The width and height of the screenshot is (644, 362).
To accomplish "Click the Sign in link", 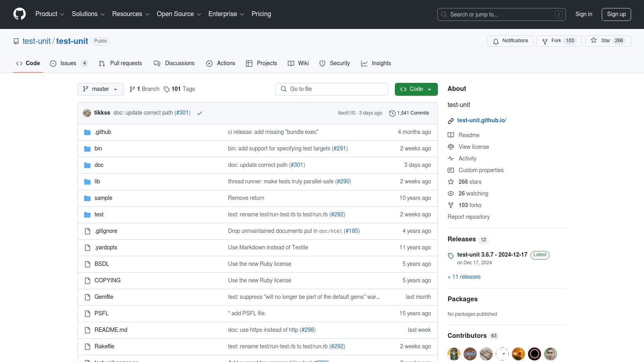I will pos(584,14).
